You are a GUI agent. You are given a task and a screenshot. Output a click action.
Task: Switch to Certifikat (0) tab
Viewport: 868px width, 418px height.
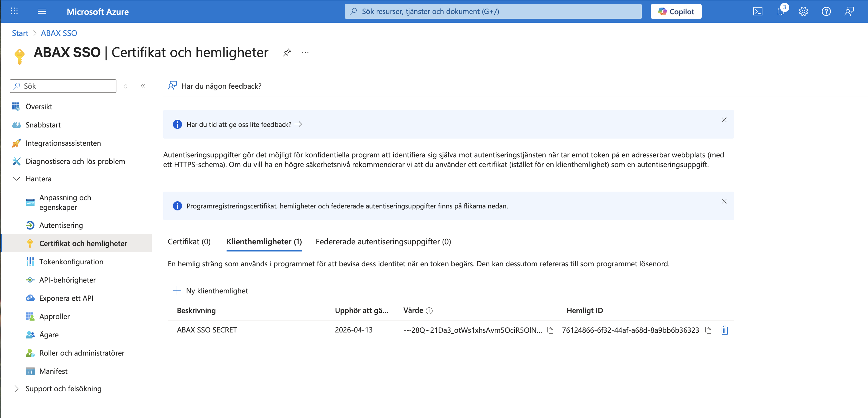coord(189,242)
